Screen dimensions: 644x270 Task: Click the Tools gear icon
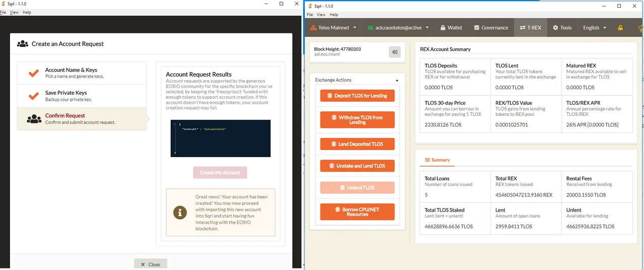[555, 28]
